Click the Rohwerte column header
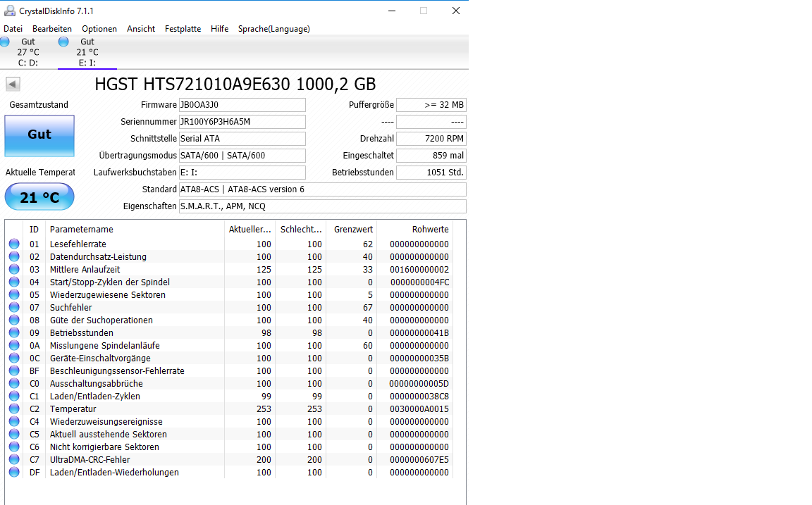 point(414,229)
